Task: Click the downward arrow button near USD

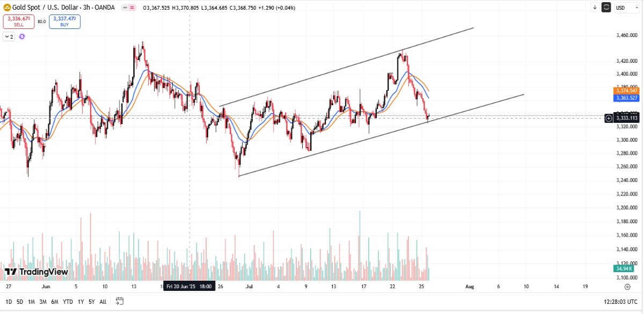Action: pos(595,8)
